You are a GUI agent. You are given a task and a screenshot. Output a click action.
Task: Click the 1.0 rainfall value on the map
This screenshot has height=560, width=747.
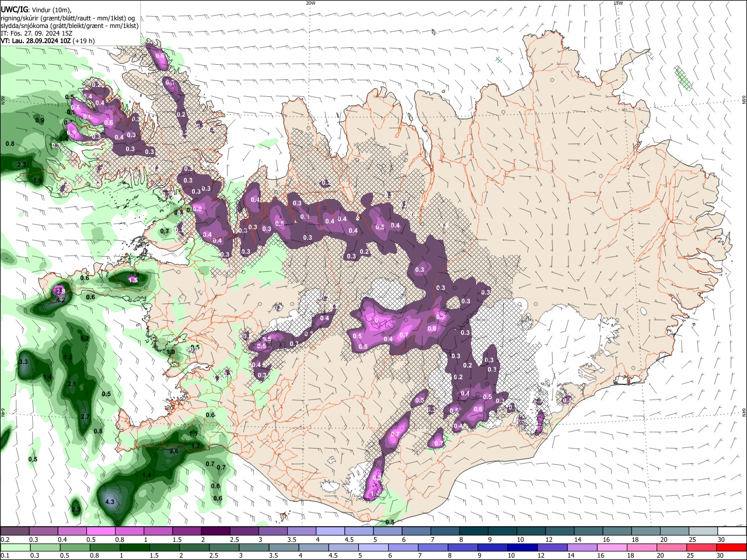coord(171,352)
